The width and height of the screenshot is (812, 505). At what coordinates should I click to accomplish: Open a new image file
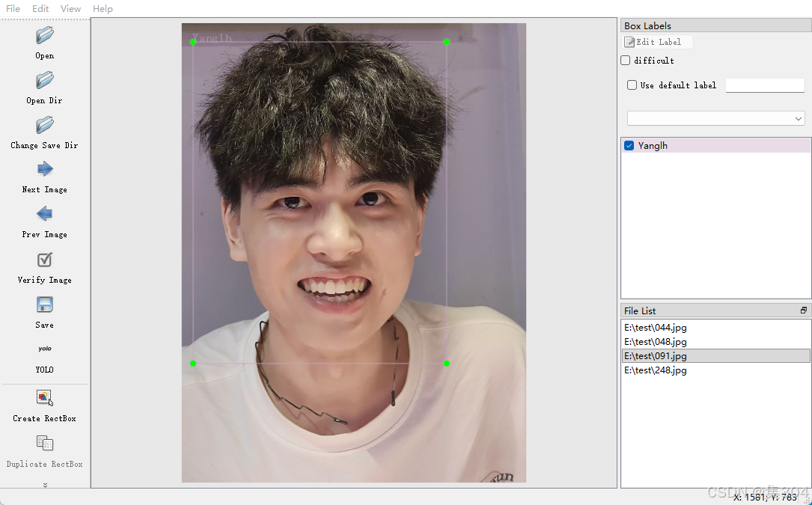(x=43, y=35)
